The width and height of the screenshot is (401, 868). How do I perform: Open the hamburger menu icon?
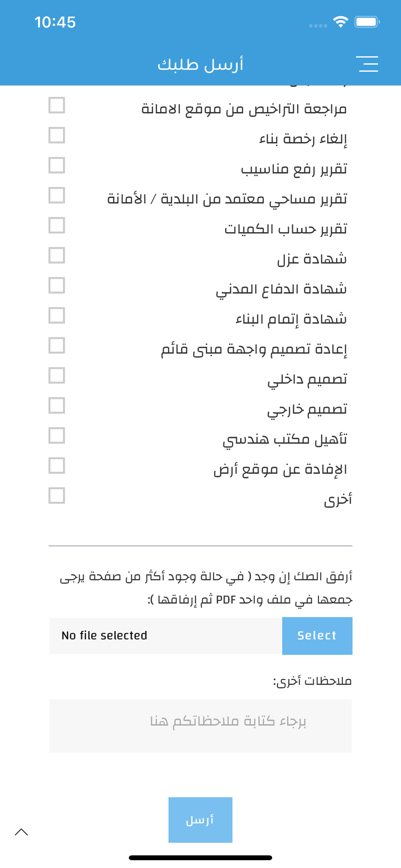pyautogui.click(x=368, y=64)
